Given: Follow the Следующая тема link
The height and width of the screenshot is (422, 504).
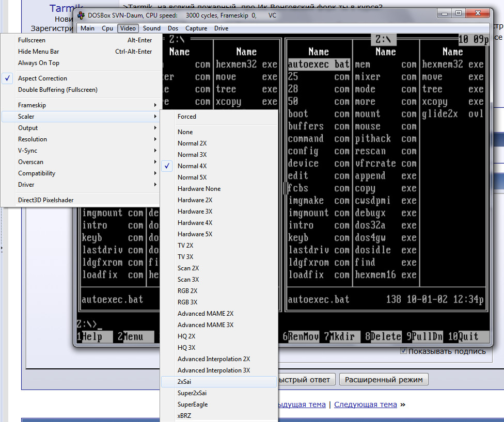Looking at the screenshot, I should 366,404.
